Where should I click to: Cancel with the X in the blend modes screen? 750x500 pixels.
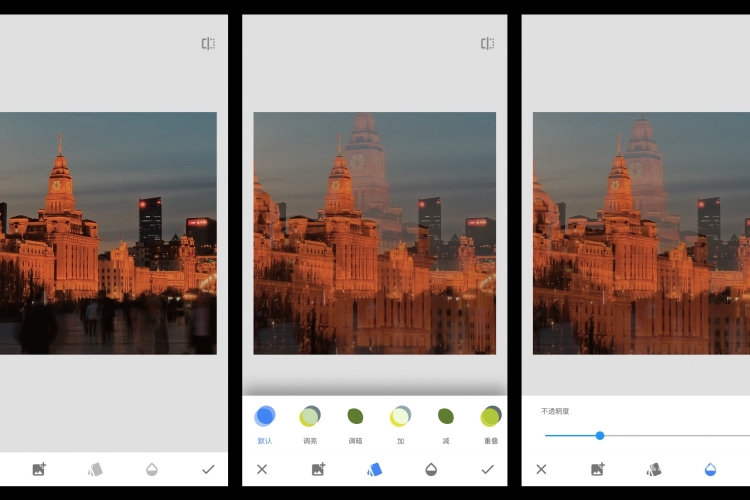pyautogui.click(x=262, y=469)
